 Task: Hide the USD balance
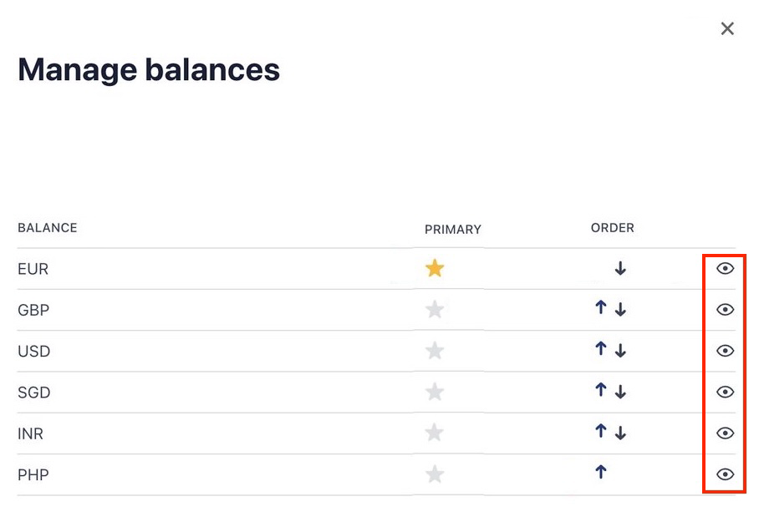pos(725,351)
